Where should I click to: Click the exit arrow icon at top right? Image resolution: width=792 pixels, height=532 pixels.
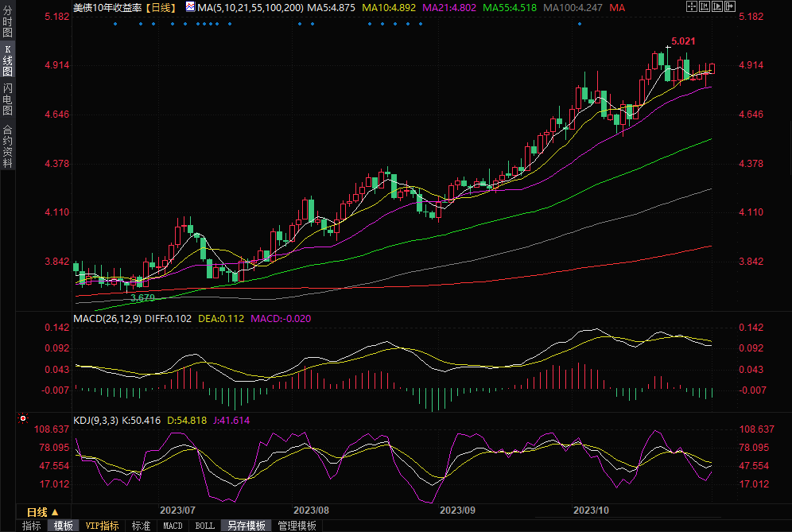click(729, 6)
